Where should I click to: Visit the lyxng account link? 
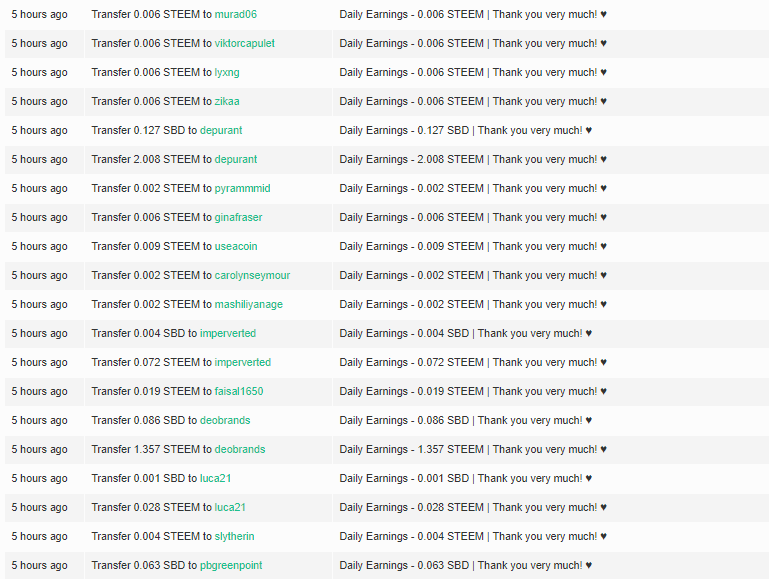point(227,72)
